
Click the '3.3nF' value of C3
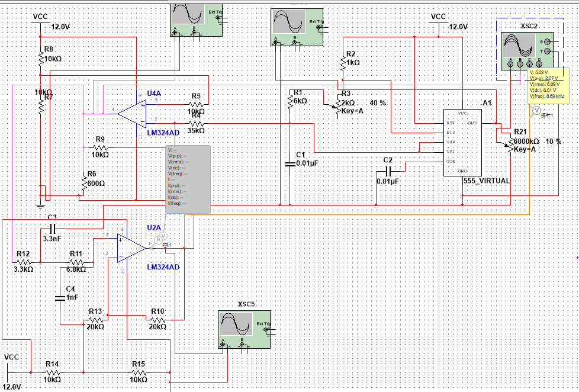coord(52,239)
